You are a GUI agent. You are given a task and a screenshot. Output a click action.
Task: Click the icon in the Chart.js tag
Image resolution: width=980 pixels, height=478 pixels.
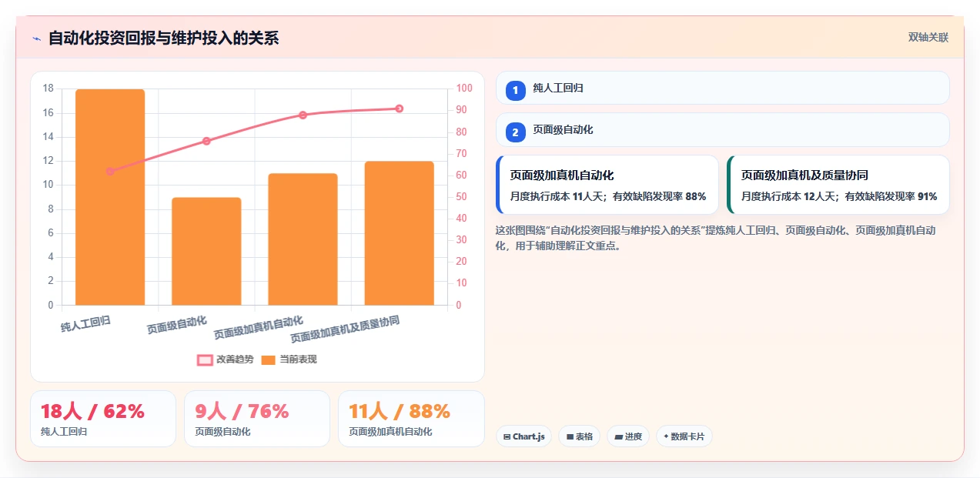[507, 436]
